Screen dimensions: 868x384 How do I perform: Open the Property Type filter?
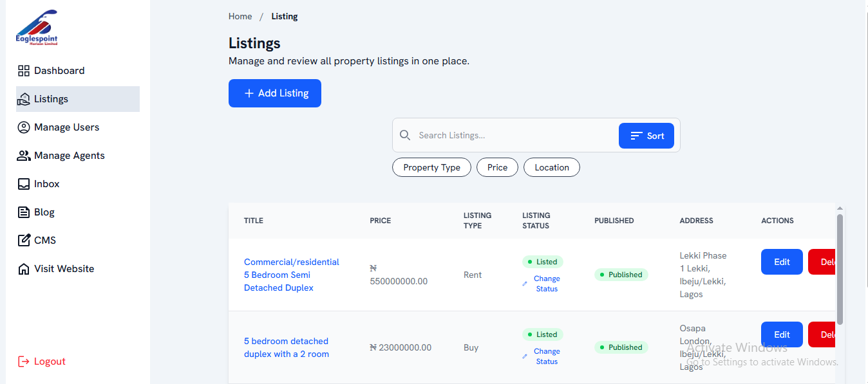431,167
